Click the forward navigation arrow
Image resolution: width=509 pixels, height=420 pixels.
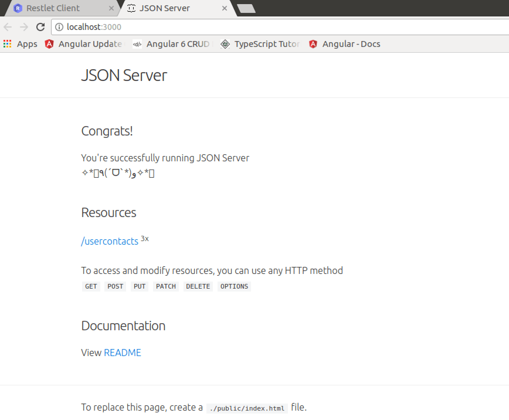click(24, 27)
